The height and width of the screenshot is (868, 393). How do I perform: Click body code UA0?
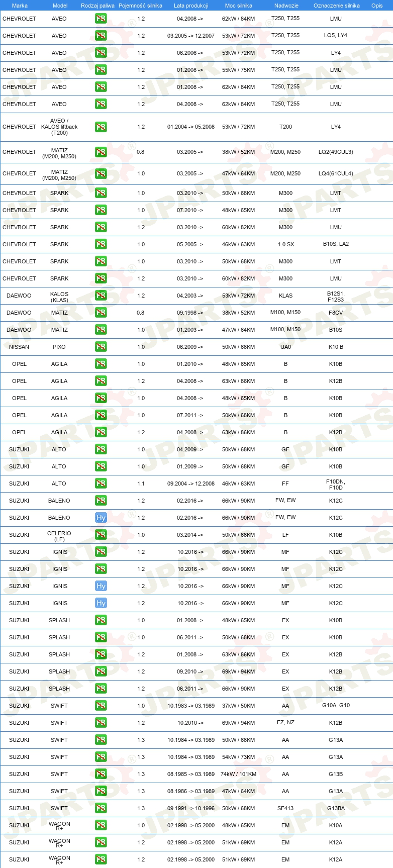pyautogui.click(x=285, y=347)
